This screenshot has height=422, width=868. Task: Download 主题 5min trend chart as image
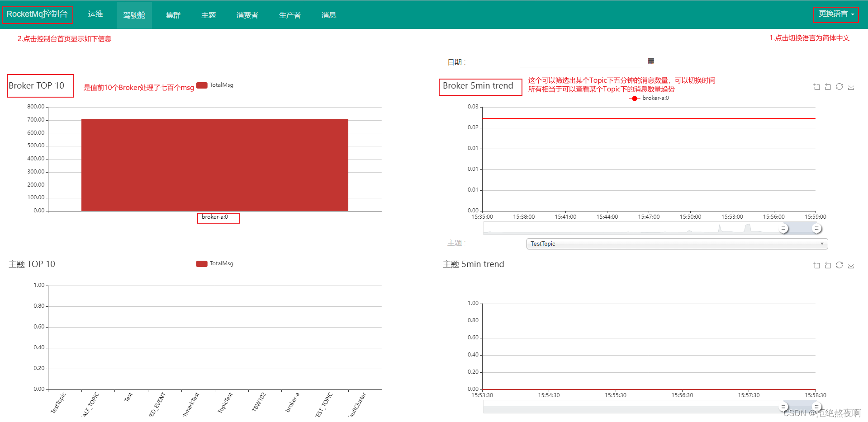(851, 265)
